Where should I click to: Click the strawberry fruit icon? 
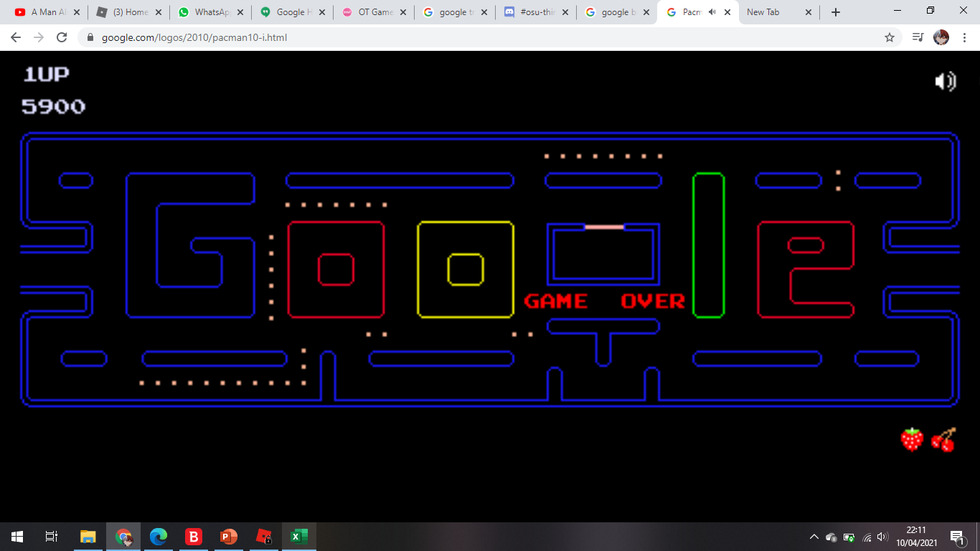pos(912,439)
